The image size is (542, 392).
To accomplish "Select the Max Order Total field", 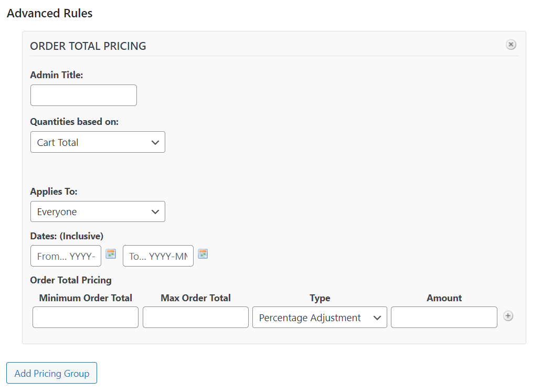I will click(x=196, y=317).
